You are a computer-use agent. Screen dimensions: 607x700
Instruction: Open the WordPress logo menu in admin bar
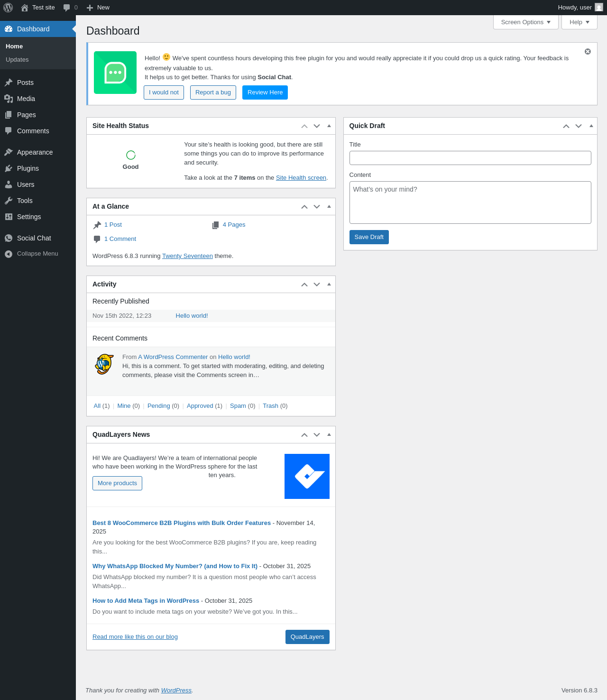[x=8, y=8]
